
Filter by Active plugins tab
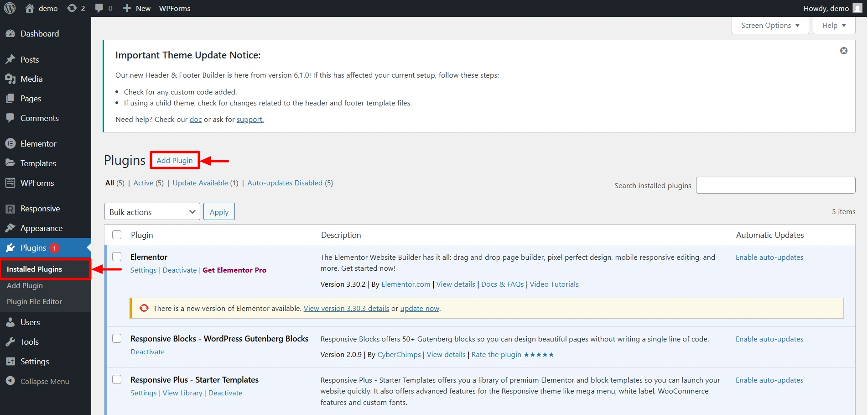[x=143, y=183]
